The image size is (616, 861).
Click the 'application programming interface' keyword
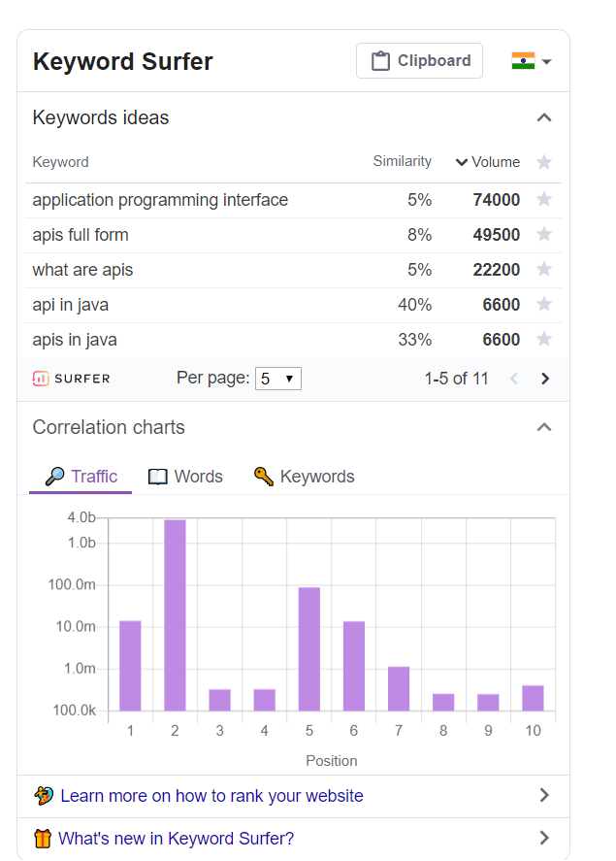[160, 200]
